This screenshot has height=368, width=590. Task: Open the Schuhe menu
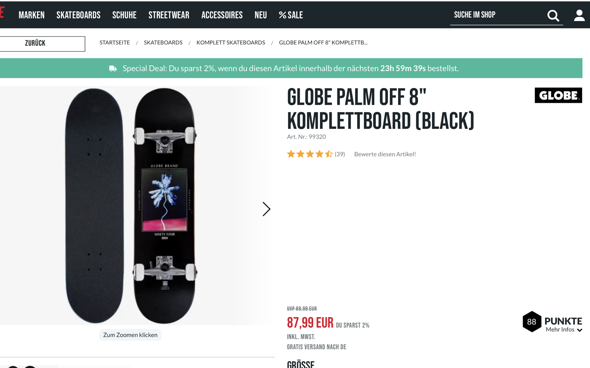(x=124, y=15)
